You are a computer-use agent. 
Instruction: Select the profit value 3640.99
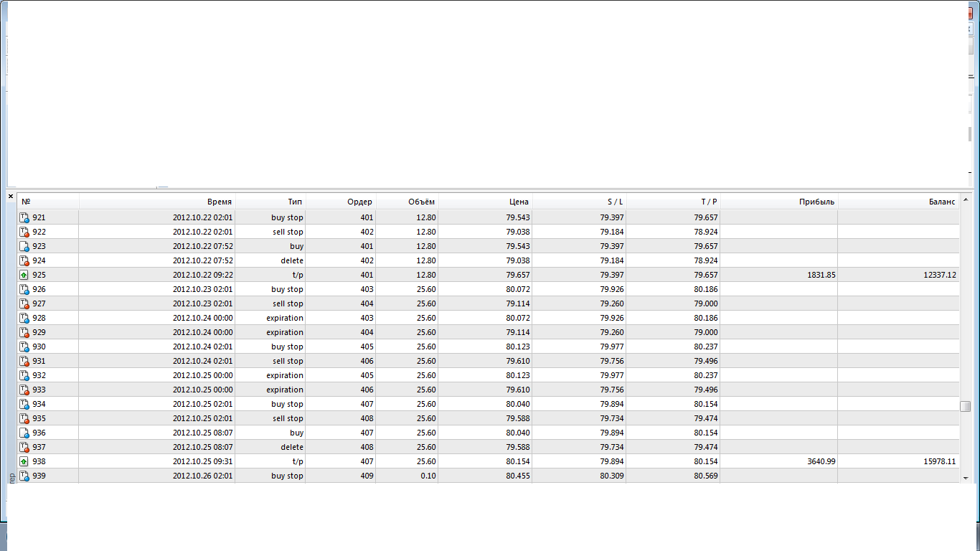(821, 461)
